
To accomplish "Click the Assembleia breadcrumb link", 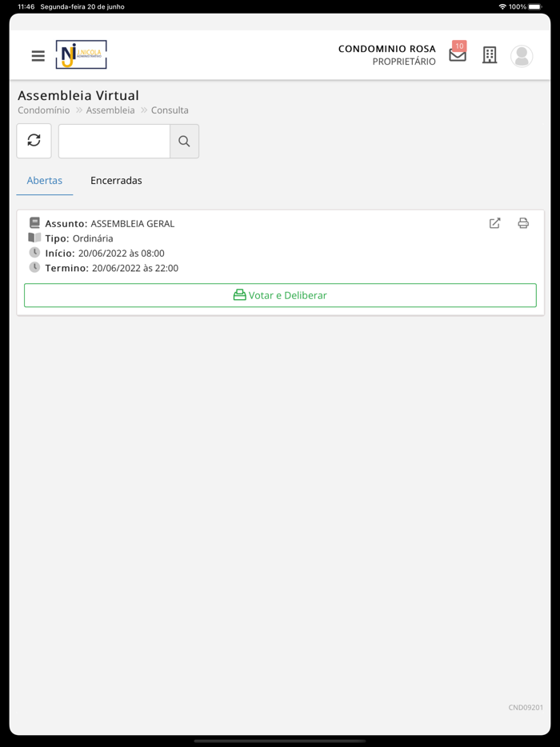I will pyautogui.click(x=110, y=110).
